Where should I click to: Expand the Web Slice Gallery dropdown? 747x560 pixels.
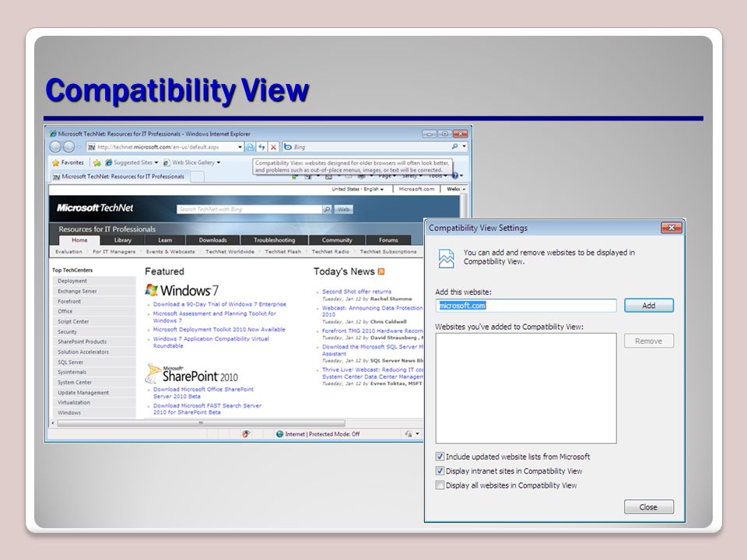pyautogui.click(x=219, y=163)
